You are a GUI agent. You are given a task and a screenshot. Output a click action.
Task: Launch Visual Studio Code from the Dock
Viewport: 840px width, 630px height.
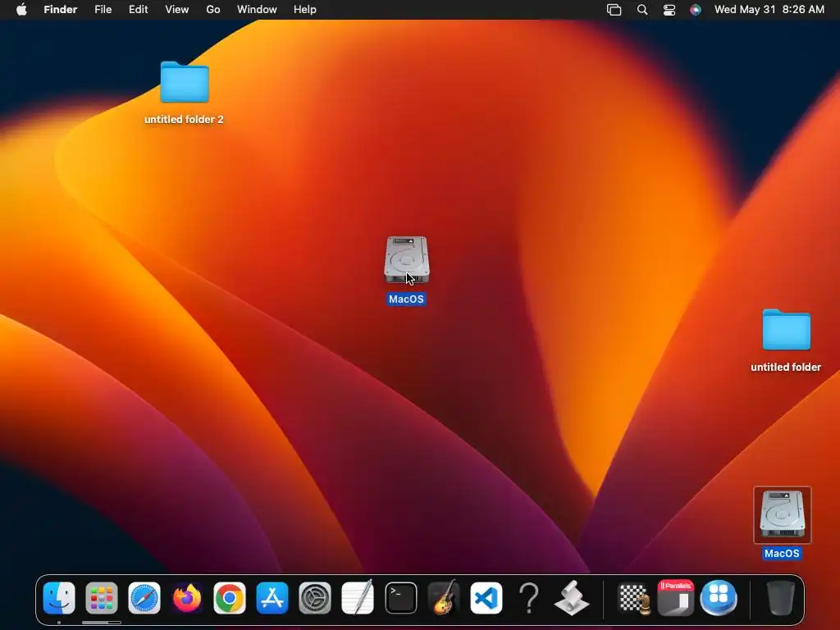pos(486,597)
